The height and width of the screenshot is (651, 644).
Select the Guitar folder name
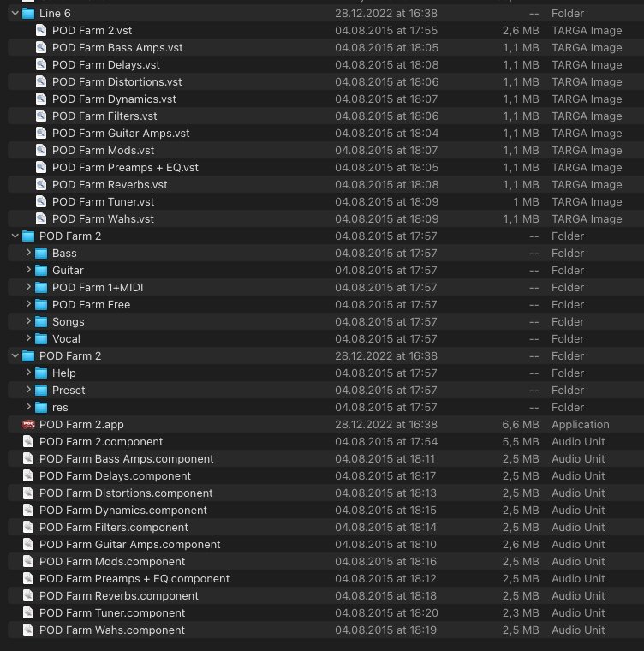[x=68, y=271]
